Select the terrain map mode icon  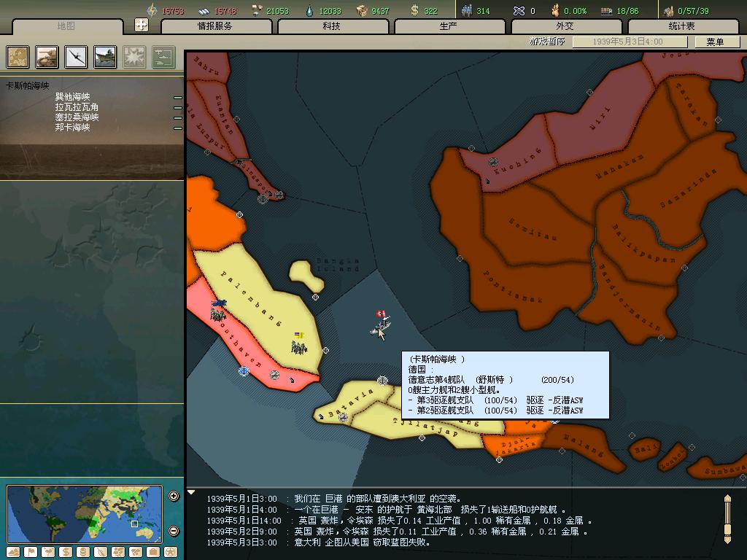click(13, 553)
